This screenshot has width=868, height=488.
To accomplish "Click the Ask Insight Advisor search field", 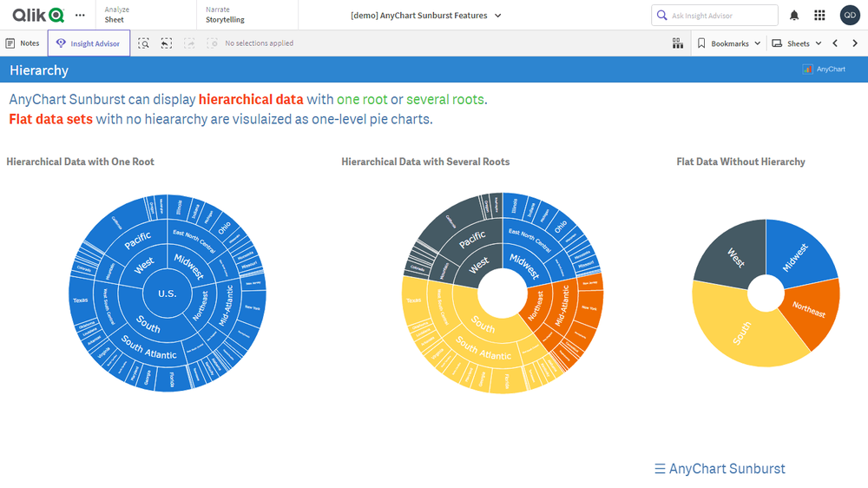I will pyautogui.click(x=722, y=16).
